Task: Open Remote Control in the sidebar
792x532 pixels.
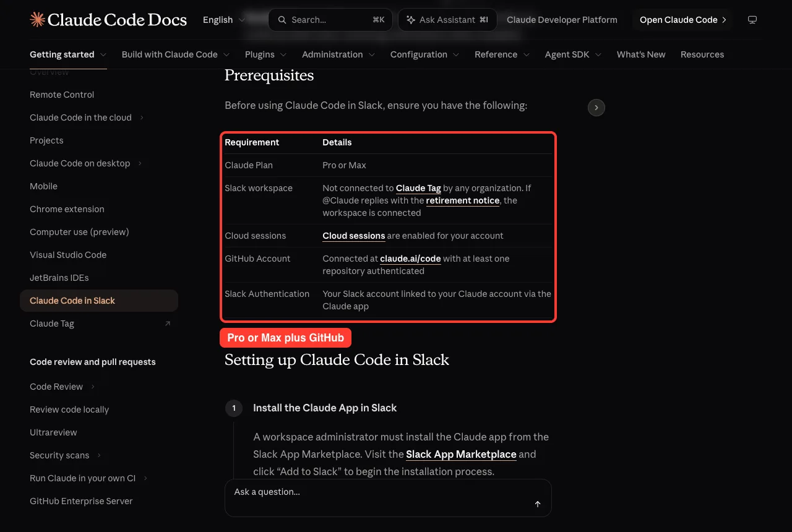Action: 62,95
